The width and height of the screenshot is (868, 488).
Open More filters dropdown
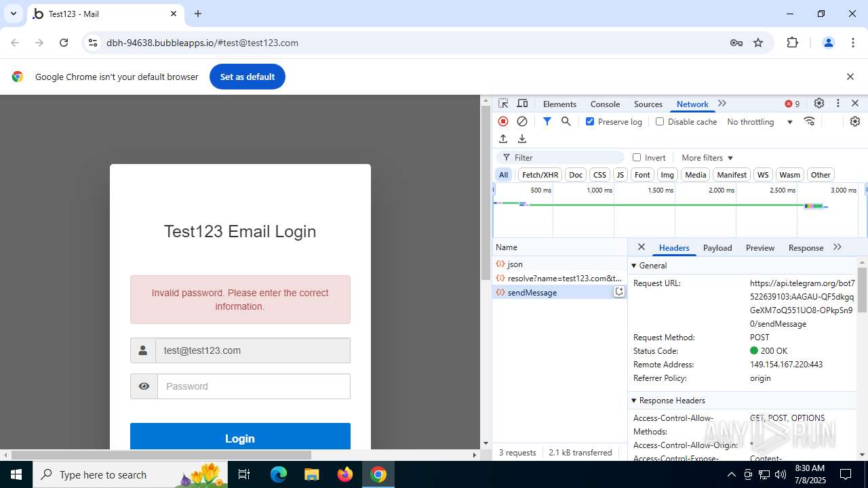pyautogui.click(x=707, y=158)
